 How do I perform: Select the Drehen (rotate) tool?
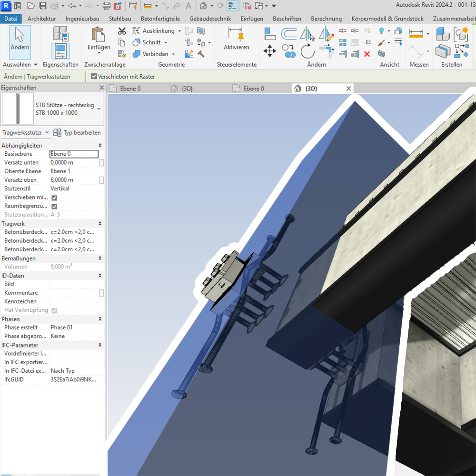tap(307, 51)
